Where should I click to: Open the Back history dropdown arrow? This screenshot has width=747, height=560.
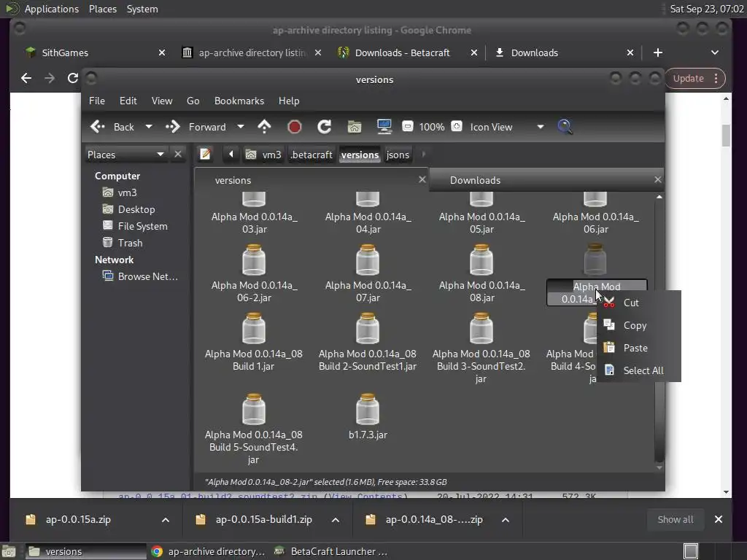click(x=149, y=127)
